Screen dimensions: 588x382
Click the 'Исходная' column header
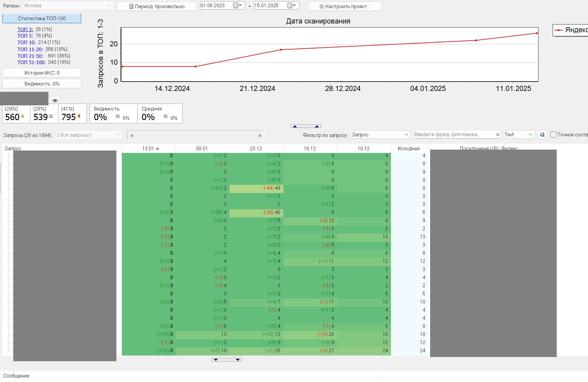[x=409, y=148]
